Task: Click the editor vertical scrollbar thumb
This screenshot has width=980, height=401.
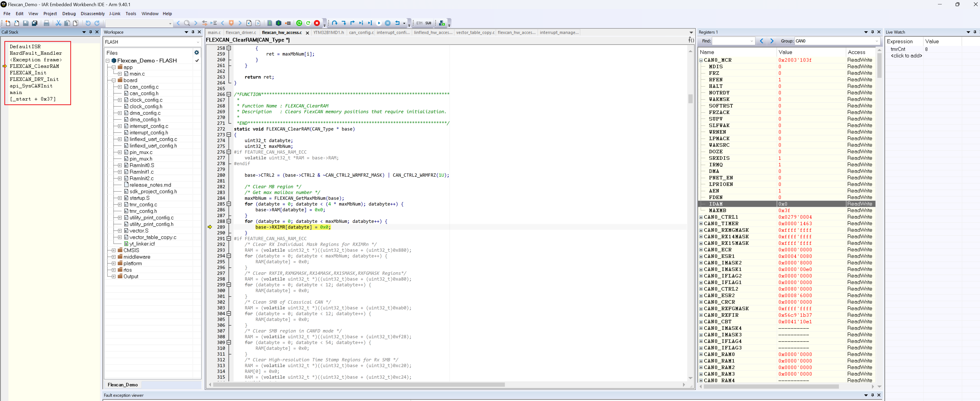Action: click(690, 98)
